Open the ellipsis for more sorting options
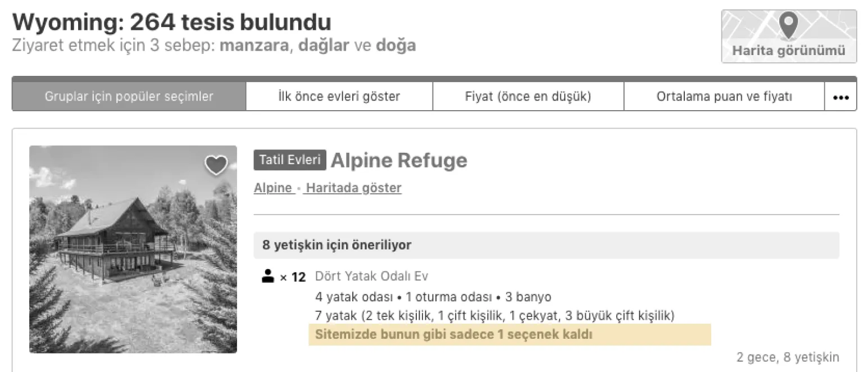This screenshot has height=372, width=868. [x=840, y=96]
